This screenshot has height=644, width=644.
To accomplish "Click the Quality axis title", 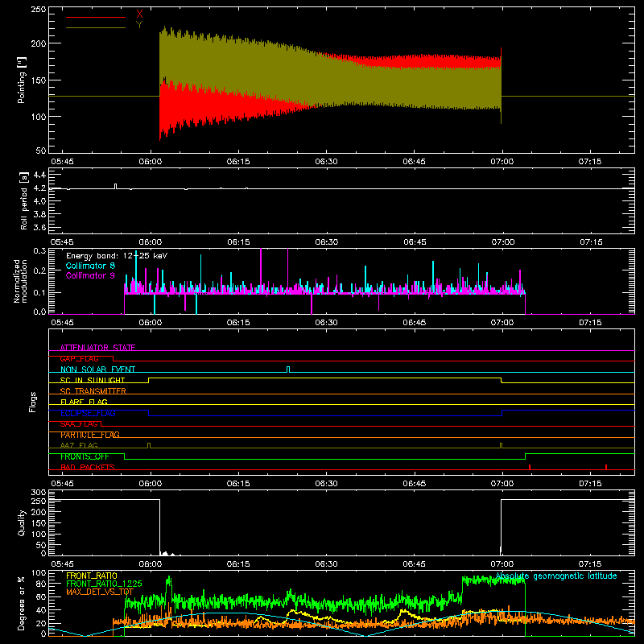I will click(22, 522).
